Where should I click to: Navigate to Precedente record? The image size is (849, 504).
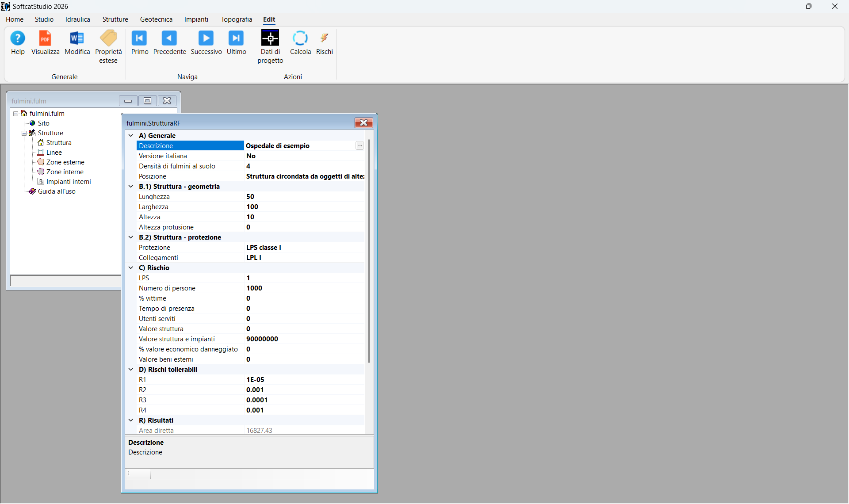pos(170,43)
